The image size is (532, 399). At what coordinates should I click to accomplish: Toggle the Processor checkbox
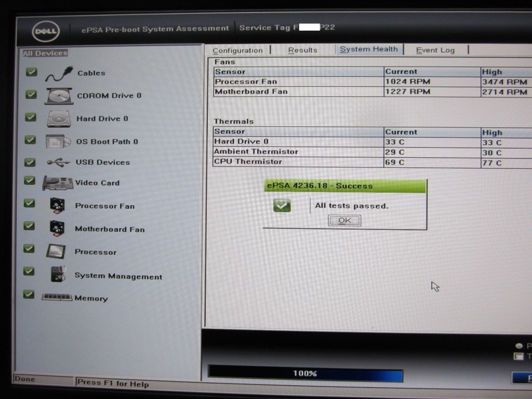pyautogui.click(x=29, y=248)
